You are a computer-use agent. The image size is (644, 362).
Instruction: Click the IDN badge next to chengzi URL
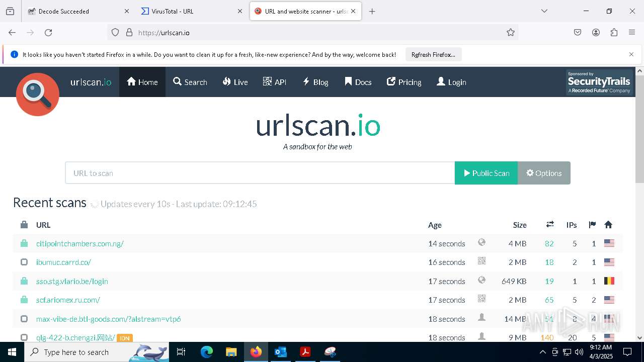(125, 338)
